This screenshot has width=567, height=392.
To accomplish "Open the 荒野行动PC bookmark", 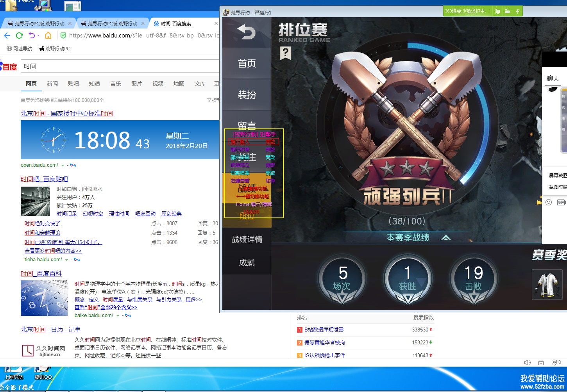I will (x=54, y=48).
